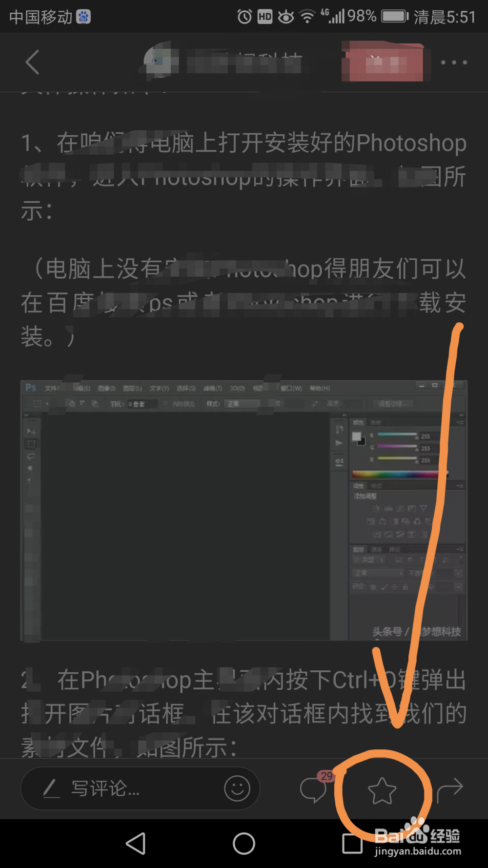
Task: Tap the red follow button in header
Action: coord(383,62)
